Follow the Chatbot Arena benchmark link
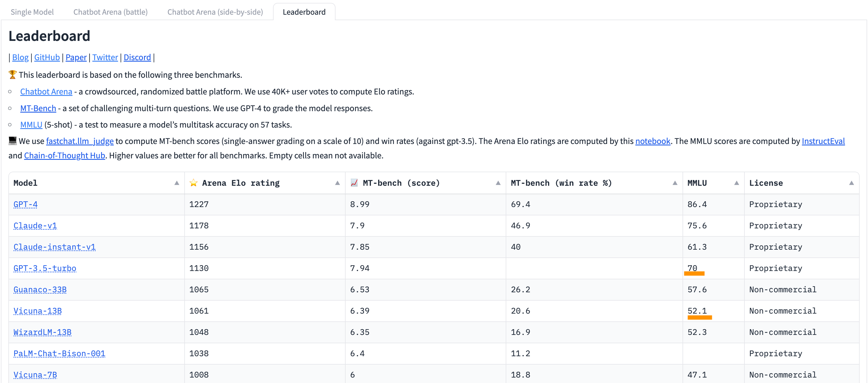 [46, 92]
